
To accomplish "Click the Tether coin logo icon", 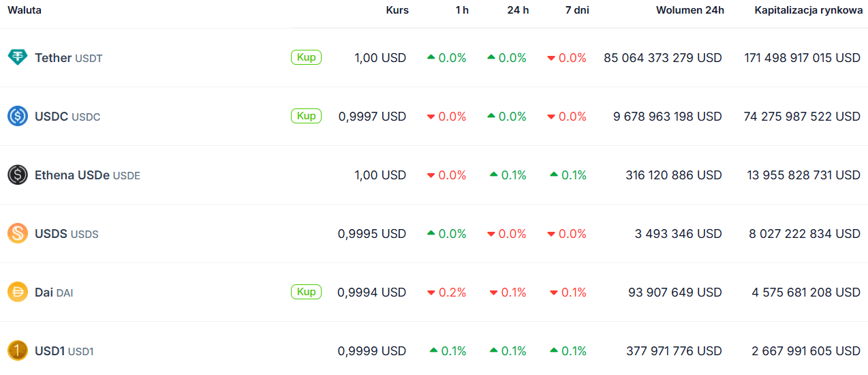I will (18, 58).
